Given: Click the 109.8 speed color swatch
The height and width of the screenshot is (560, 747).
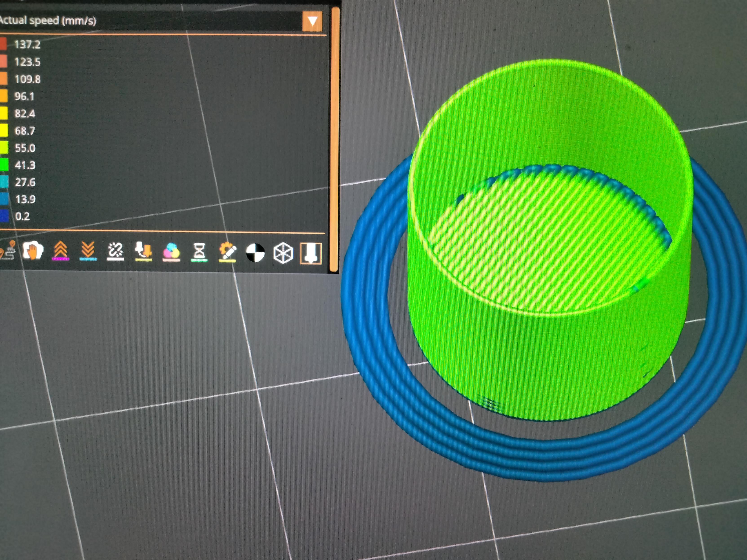Looking at the screenshot, I should click(x=3, y=79).
